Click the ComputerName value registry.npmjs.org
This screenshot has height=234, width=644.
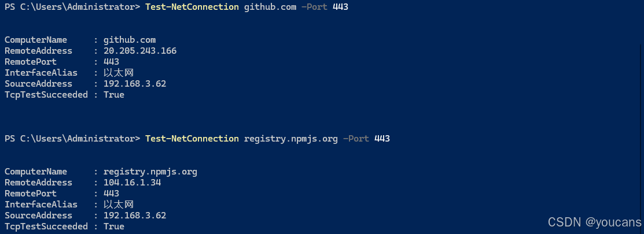150,172
